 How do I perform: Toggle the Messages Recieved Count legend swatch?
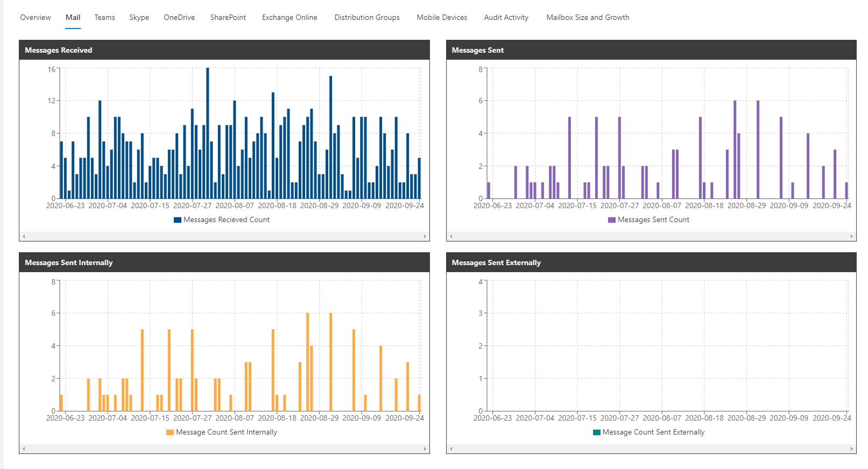[178, 220]
